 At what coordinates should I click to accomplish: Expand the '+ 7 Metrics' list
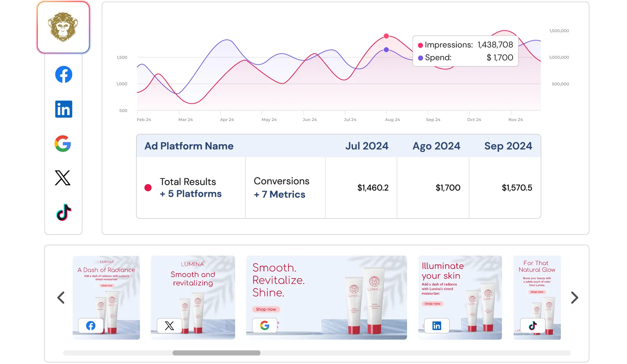[x=280, y=194]
